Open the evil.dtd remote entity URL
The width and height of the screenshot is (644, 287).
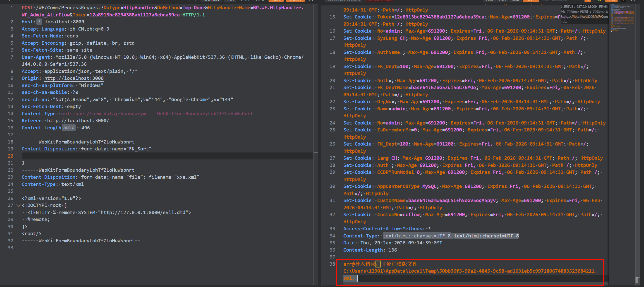click(143, 213)
